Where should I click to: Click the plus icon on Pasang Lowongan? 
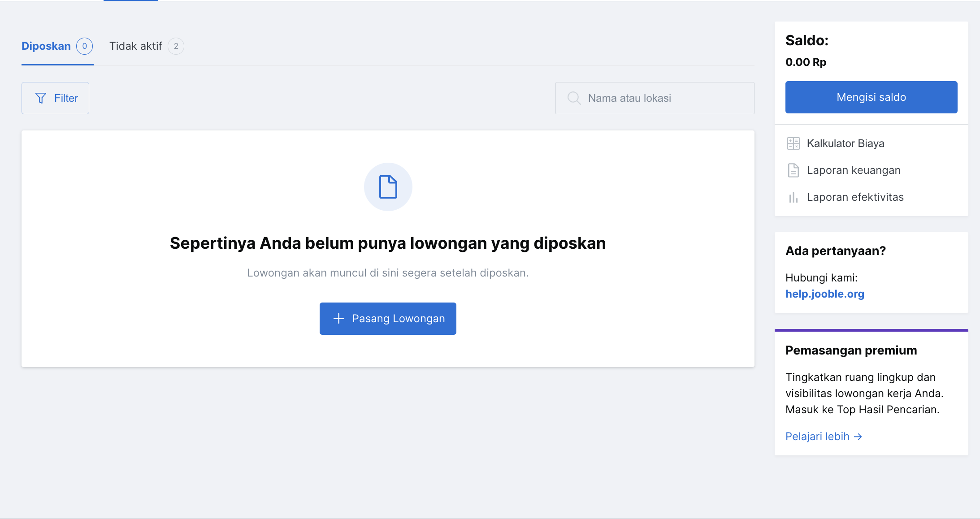pyautogui.click(x=339, y=319)
